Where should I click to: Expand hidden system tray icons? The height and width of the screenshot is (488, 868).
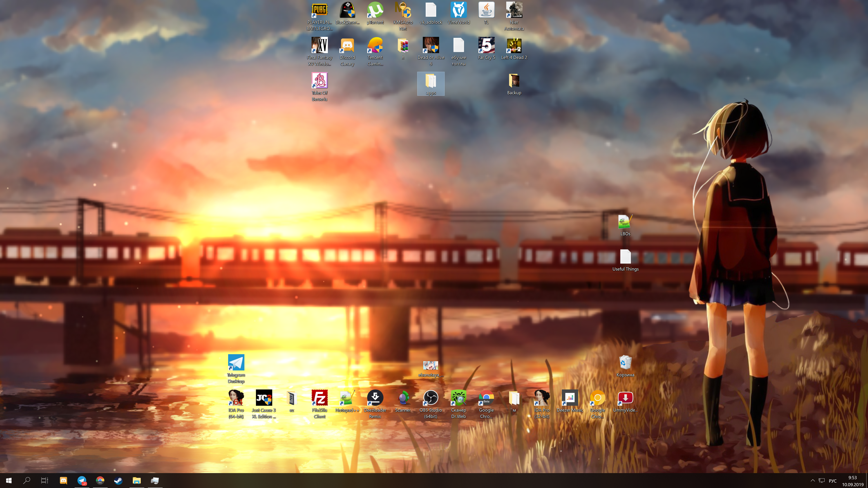813,481
